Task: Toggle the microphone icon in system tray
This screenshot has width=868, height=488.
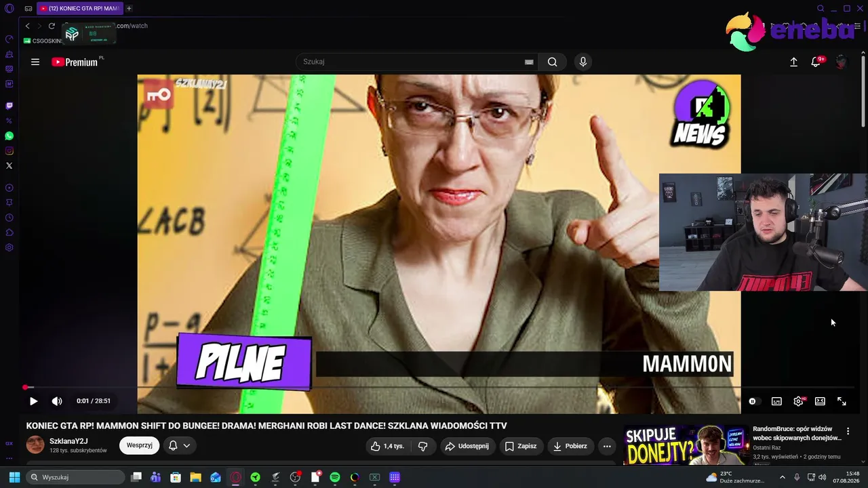Action: pyautogui.click(x=797, y=477)
